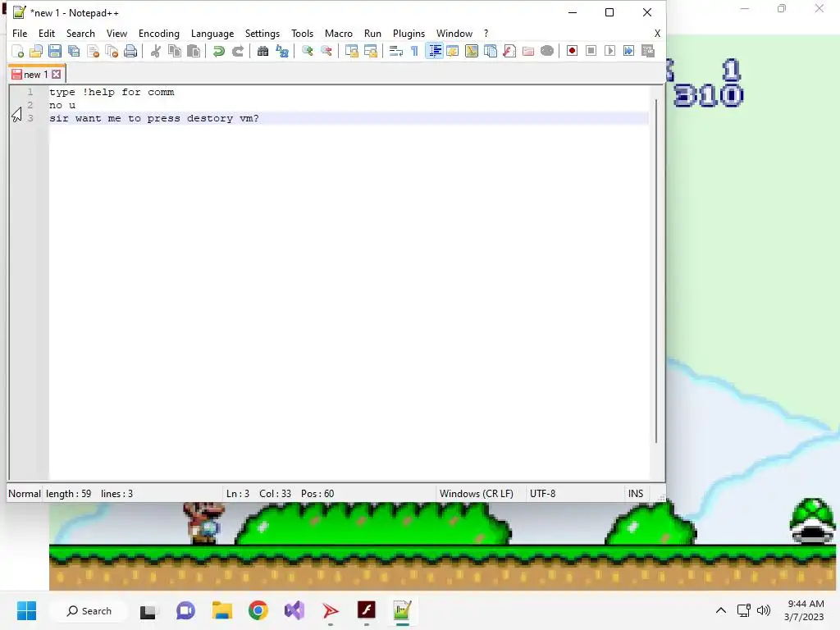Close the 'new 1' tab with its X
The width and height of the screenshot is (840, 630).
click(57, 75)
